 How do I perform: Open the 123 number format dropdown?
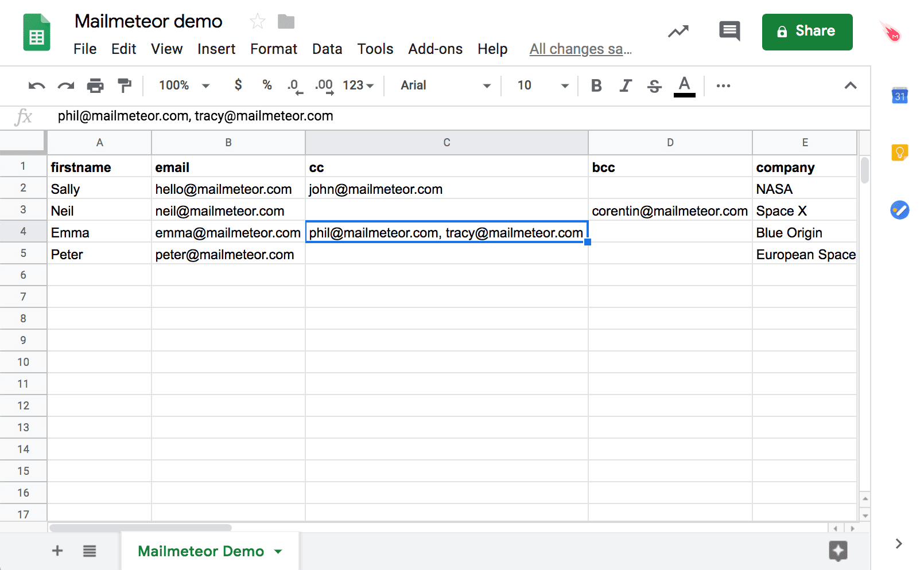[356, 85]
